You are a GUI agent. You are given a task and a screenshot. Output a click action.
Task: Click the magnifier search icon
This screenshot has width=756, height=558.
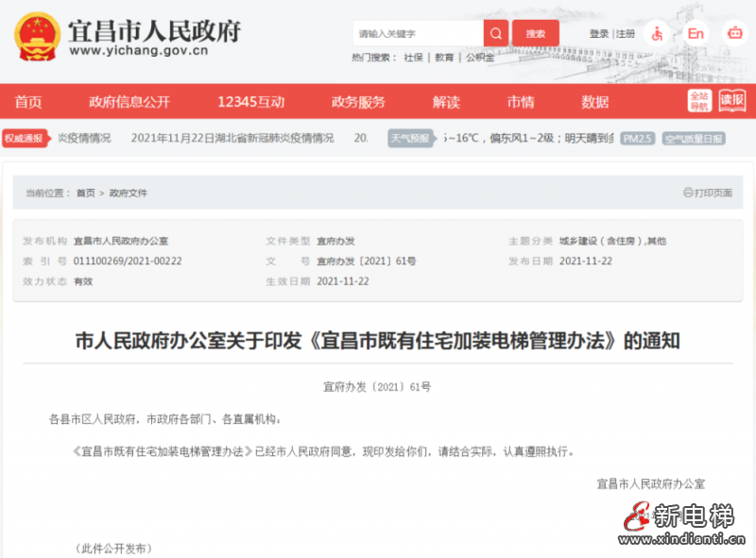coord(496,33)
